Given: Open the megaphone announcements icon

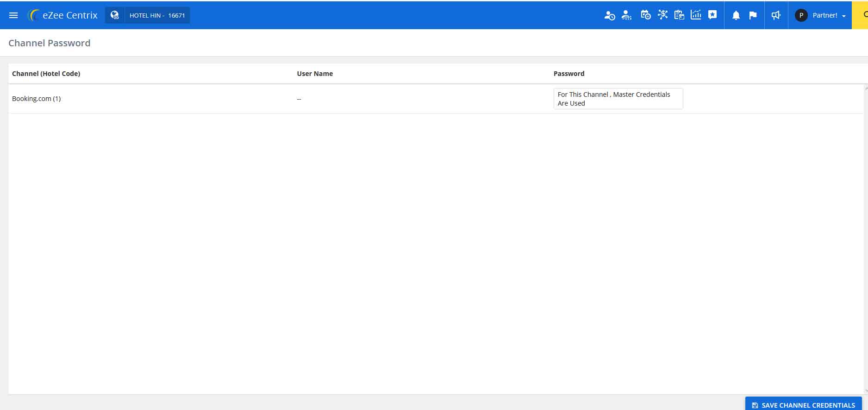Looking at the screenshot, I should point(776,15).
